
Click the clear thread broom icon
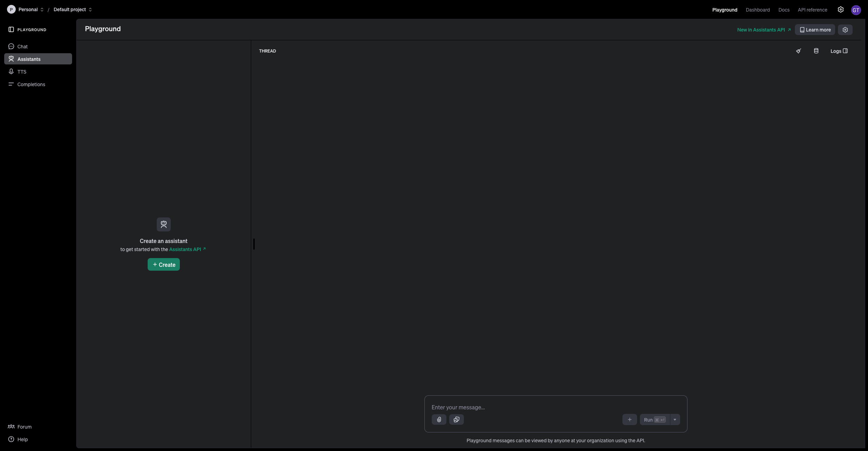[x=798, y=51]
